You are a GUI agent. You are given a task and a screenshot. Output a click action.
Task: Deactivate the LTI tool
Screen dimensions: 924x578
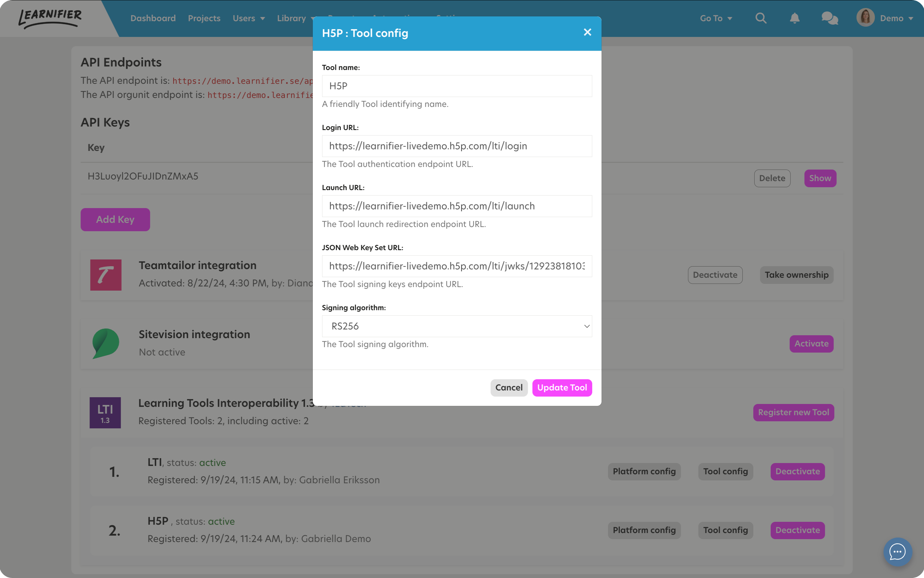(798, 471)
